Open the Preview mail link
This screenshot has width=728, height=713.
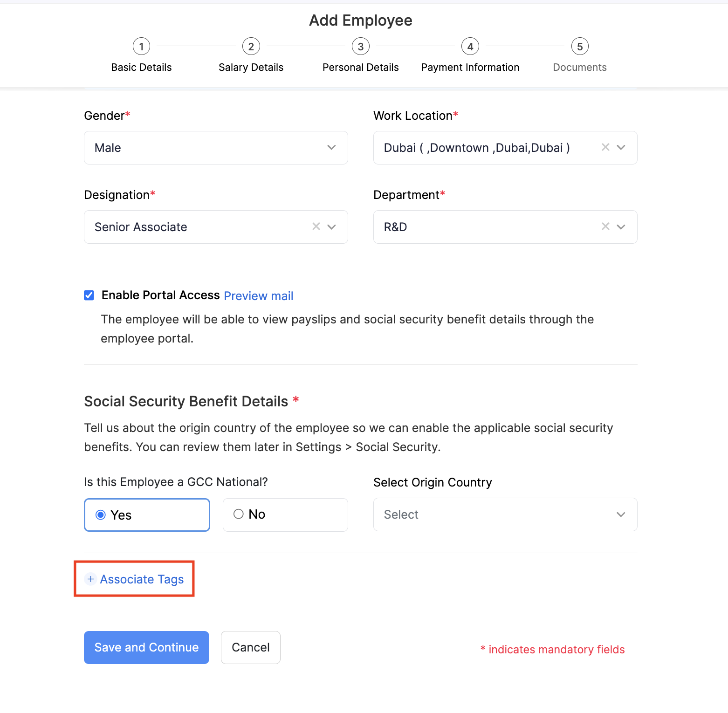tap(258, 296)
